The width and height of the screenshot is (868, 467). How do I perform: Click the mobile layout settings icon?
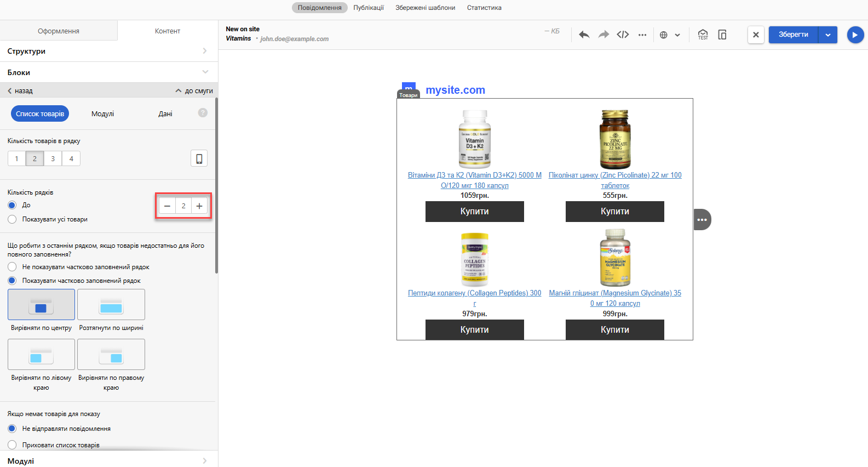tap(199, 158)
